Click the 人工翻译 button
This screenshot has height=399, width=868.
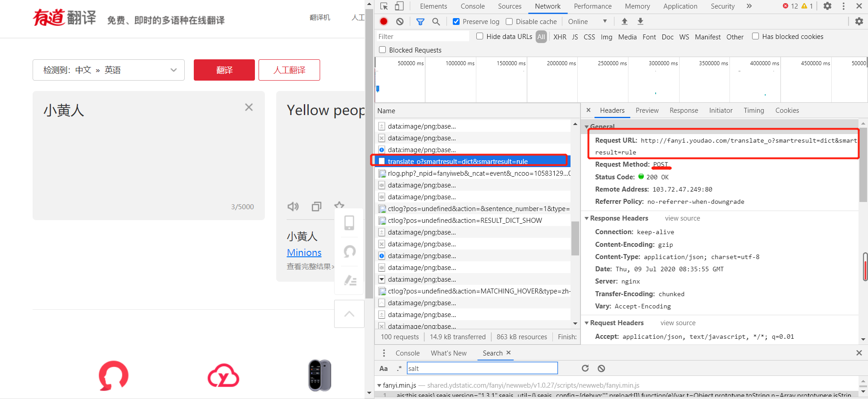[289, 70]
